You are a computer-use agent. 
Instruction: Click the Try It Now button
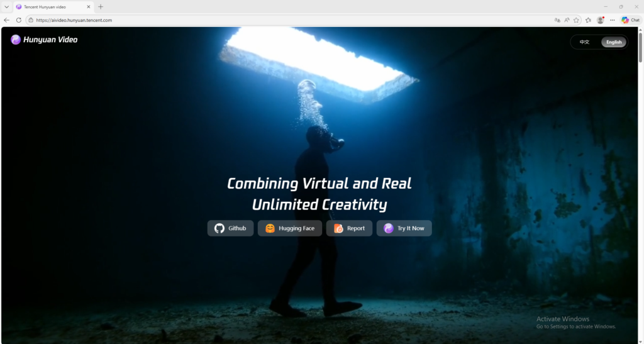pyautogui.click(x=404, y=228)
